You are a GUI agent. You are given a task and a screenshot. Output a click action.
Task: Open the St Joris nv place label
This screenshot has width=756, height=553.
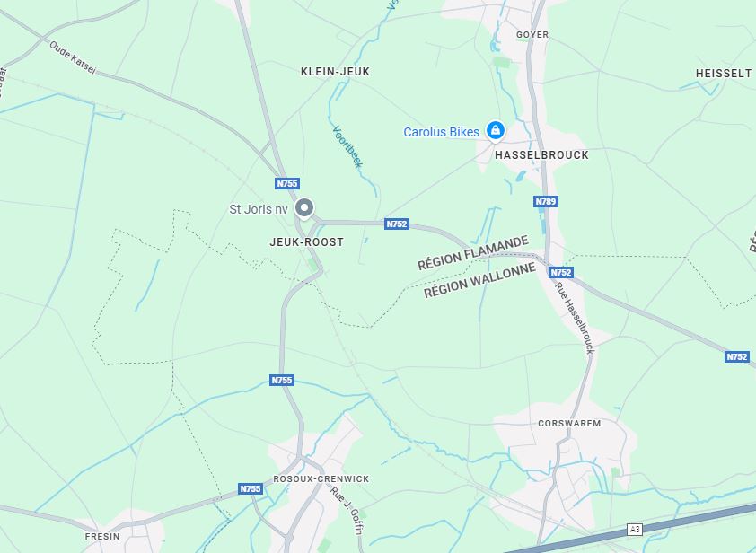(x=259, y=209)
